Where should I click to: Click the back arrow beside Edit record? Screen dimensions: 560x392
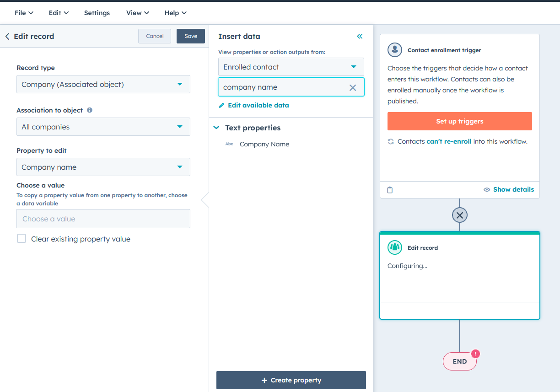[6, 36]
